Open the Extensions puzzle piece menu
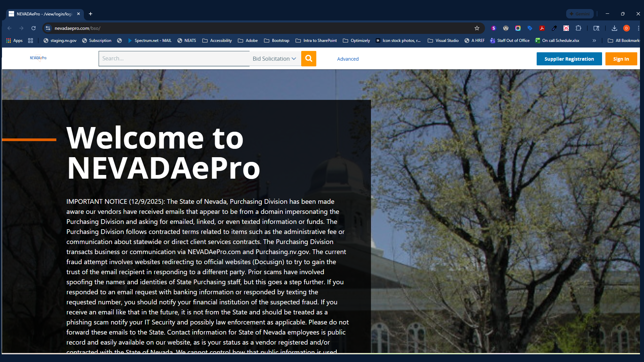 pyautogui.click(x=578, y=28)
